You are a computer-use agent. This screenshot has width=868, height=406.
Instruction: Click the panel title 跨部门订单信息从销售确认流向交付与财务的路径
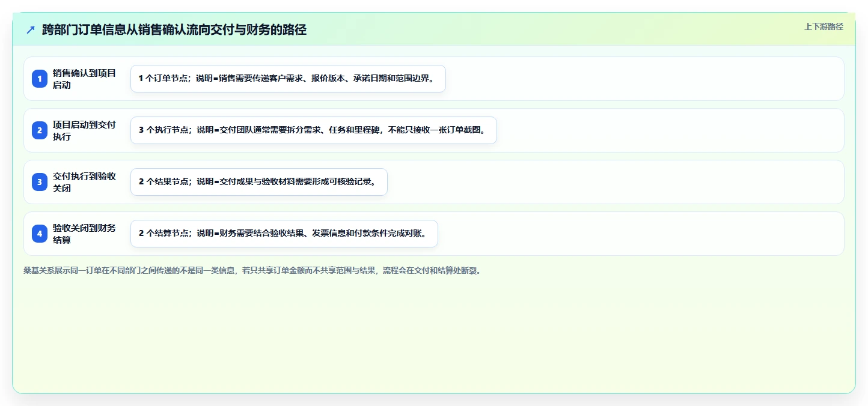tap(174, 29)
